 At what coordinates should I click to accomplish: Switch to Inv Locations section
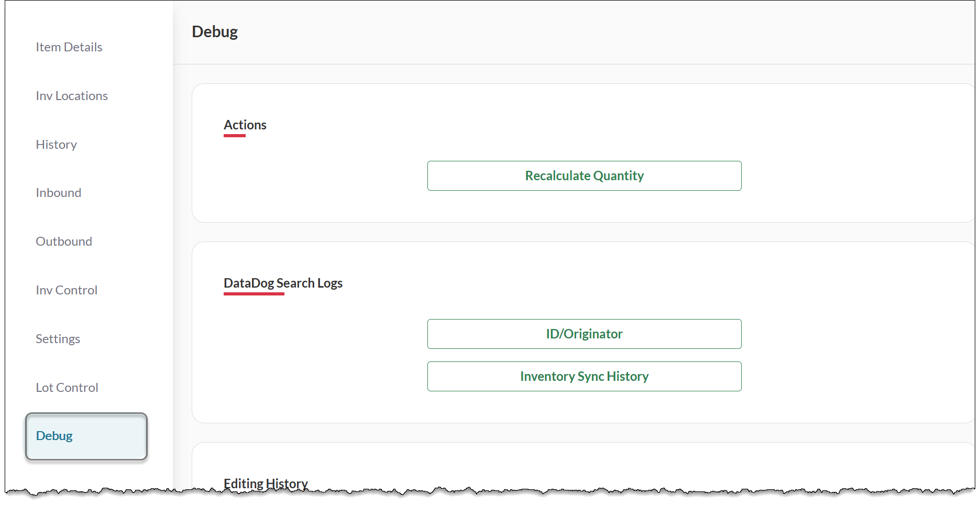click(72, 96)
